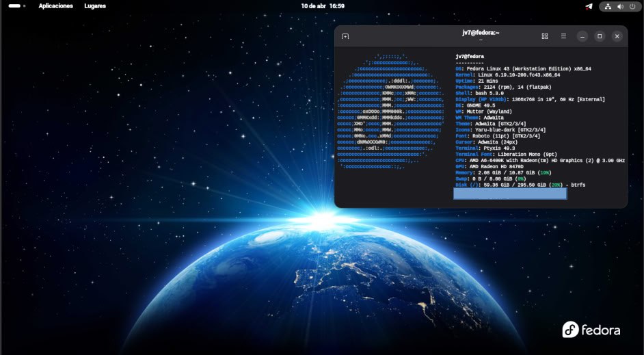The image size is (644, 355).
Task: Click the power icon in system menu
Action: pyautogui.click(x=632, y=6)
